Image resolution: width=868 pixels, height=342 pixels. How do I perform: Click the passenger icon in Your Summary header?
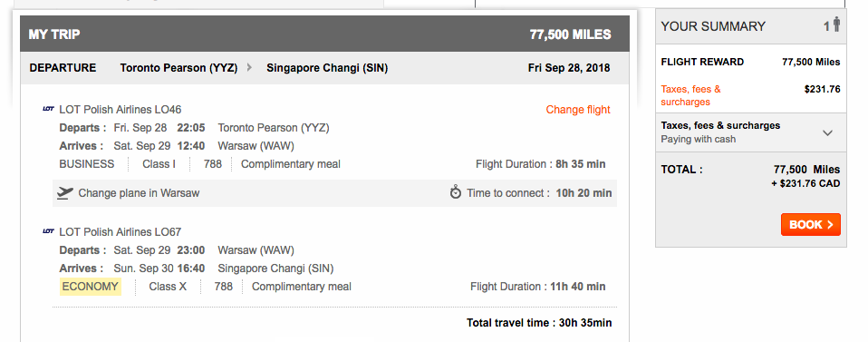coord(836,24)
